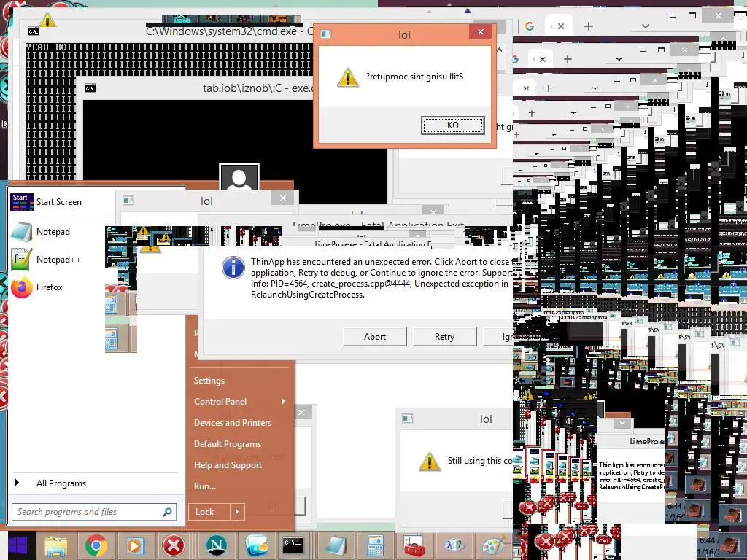This screenshot has height=560, width=747.
Task: Click the search magnifier in the Start menu
Action: tap(167, 512)
